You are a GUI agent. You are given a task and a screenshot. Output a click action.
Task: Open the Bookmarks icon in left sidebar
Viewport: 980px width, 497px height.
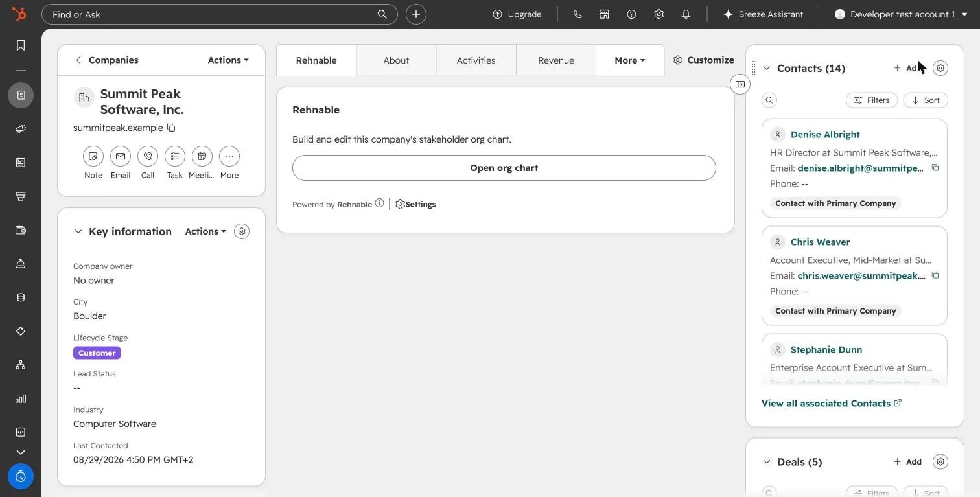pos(21,45)
